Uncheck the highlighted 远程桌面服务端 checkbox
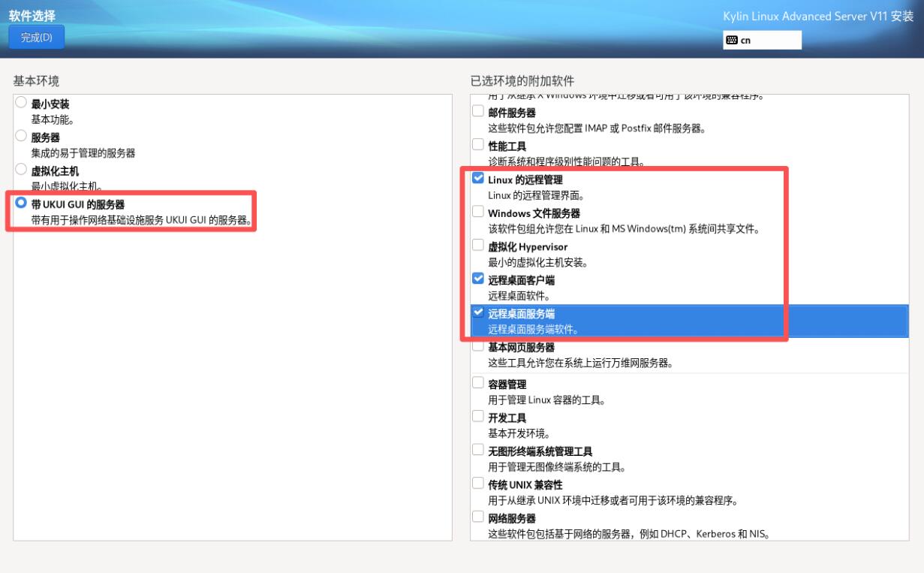Viewport: 924px width, 573px height. click(x=478, y=312)
